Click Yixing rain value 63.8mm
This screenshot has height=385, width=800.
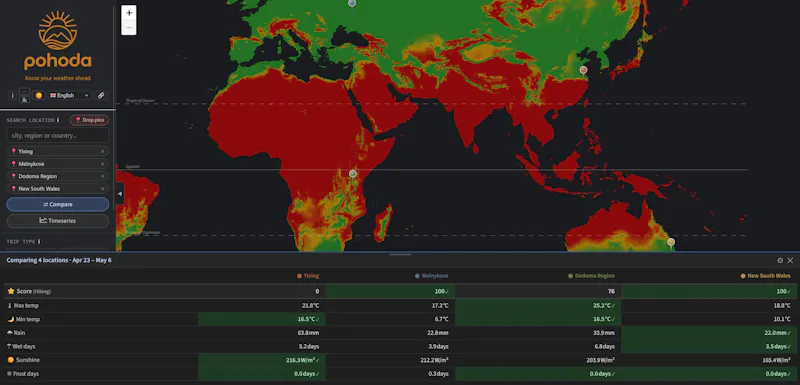point(309,333)
